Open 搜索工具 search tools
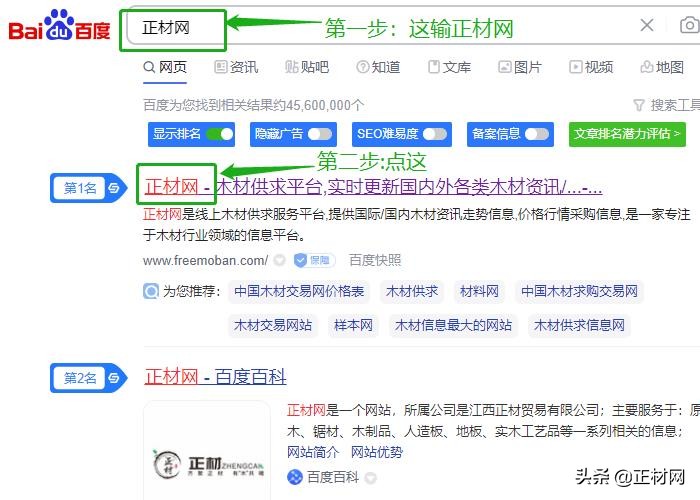This screenshot has width=700, height=500. click(x=675, y=105)
